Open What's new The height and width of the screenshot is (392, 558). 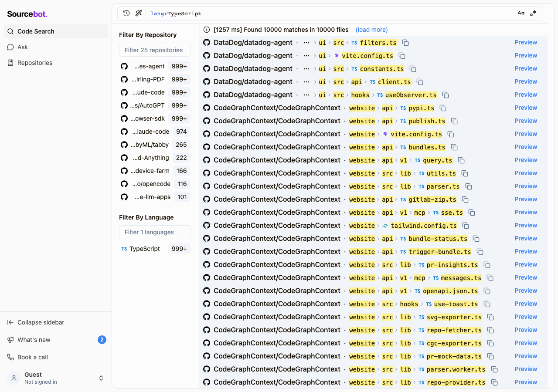(56, 340)
